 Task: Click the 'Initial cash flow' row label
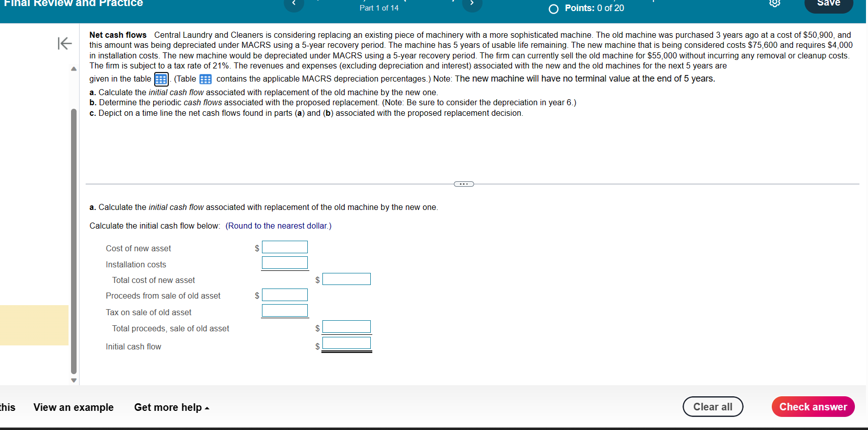pos(133,347)
